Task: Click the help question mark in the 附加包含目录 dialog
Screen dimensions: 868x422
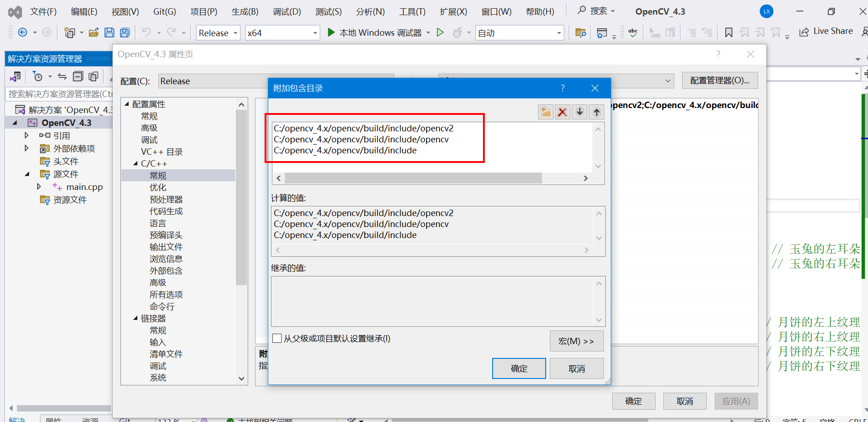Action: pyautogui.click(x=563, y=88)
